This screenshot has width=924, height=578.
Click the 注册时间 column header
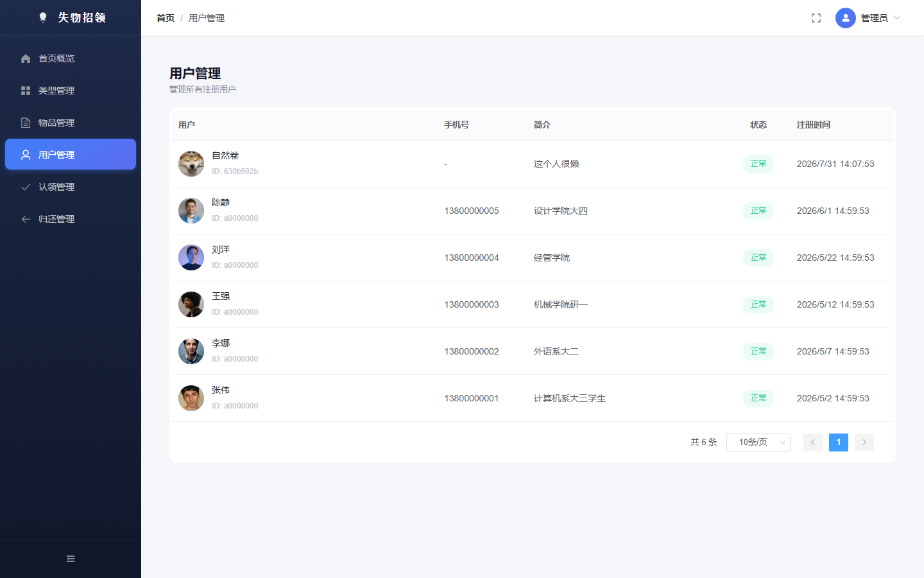click(814, 125)
